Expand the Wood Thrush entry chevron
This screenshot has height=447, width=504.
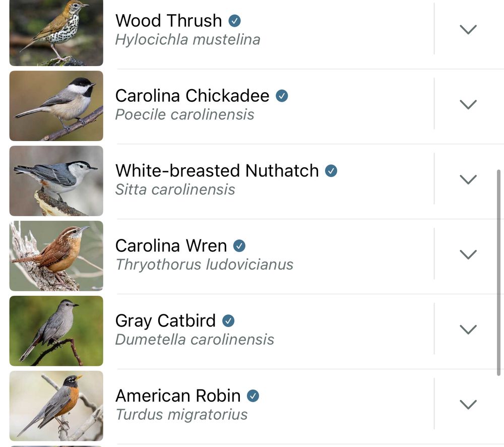click(468, 29)
